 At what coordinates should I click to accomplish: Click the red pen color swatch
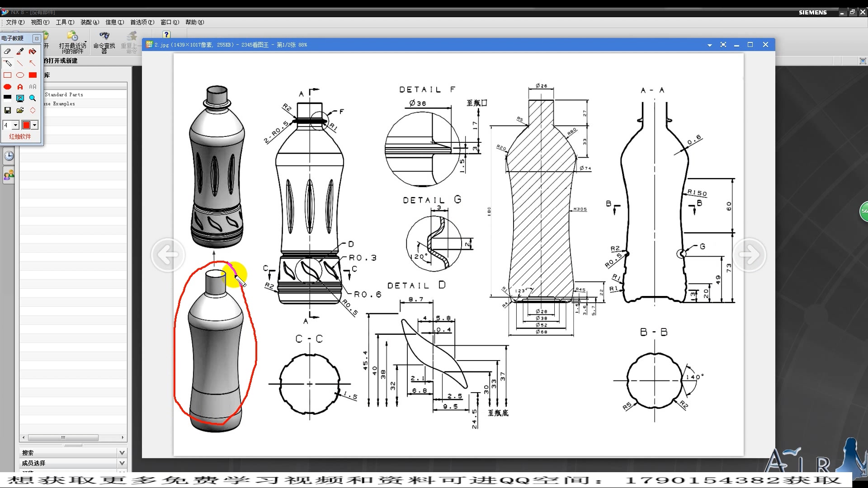coord(26,125)
